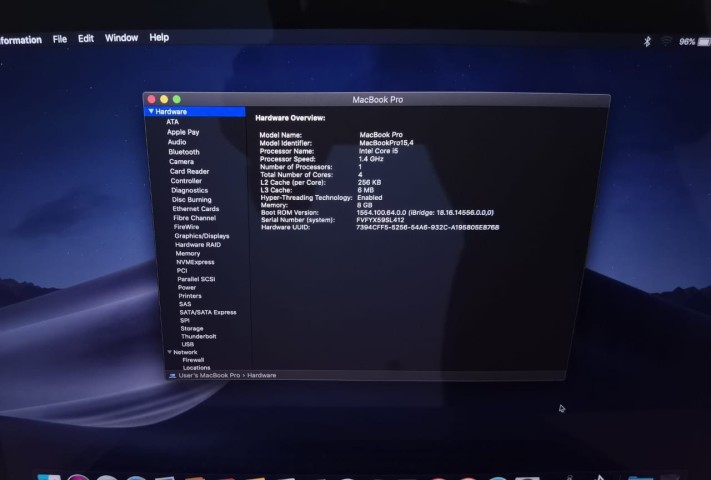Viewport: 711px width, 480px height.
Task: Select Printers in the sidebar
Action: click(190, 296)
